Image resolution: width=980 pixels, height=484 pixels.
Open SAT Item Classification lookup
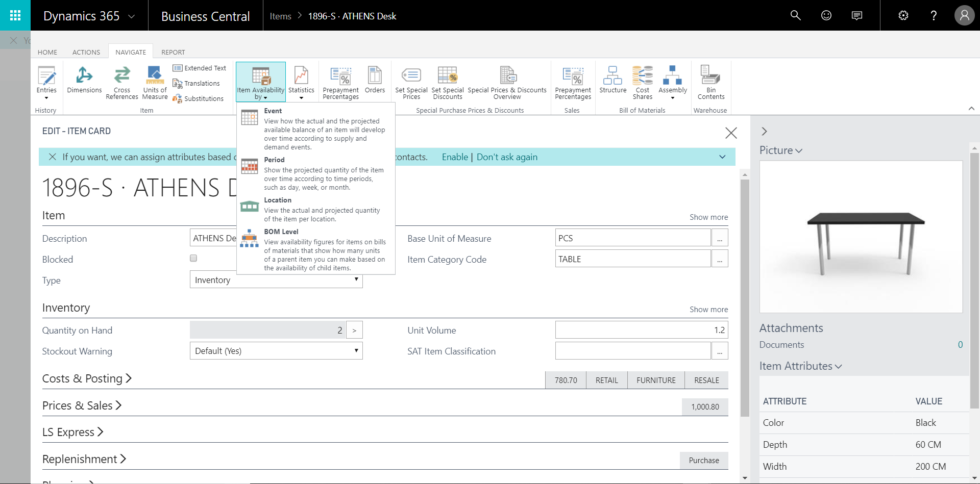pos(720,351)
